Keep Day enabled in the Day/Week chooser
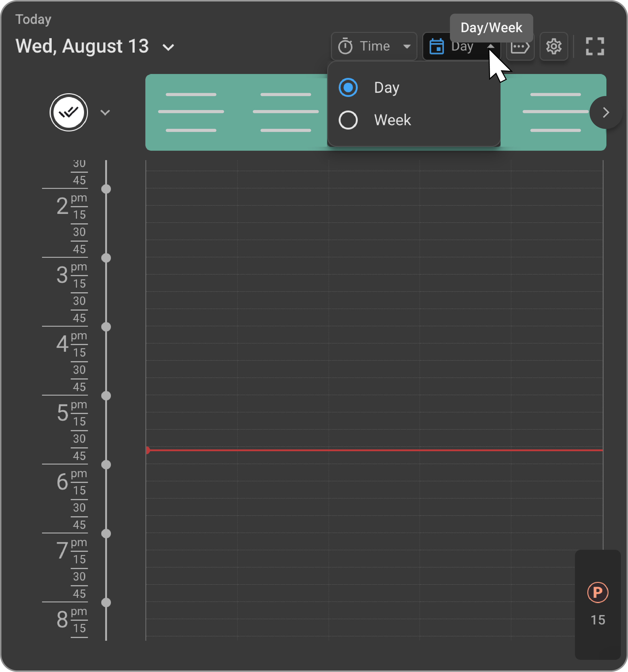Image resolution: width=628 pixels, height=672 pixels. [348, 88]
